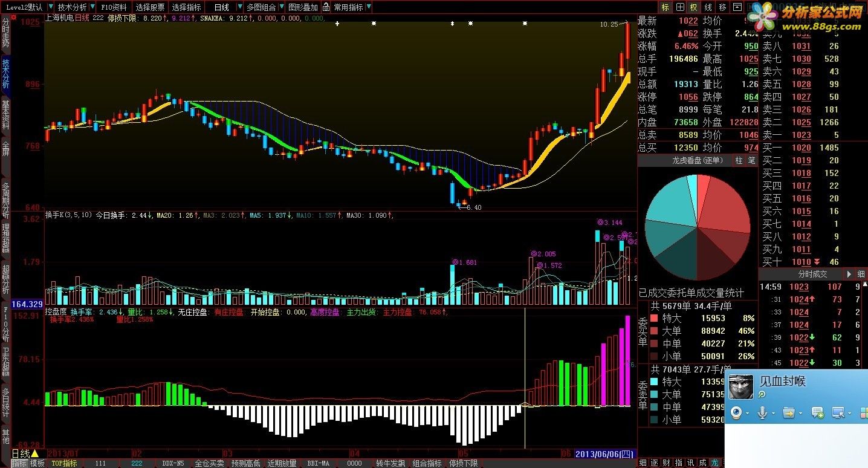Click the 选择股票 button
This screenshot has width=868, height=468.
(x=149, y=7)
